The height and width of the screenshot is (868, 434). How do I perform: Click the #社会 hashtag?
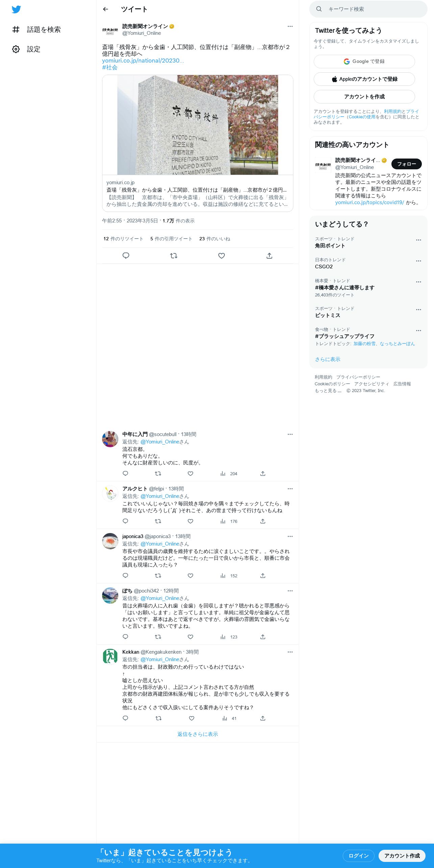(x=110, y=68)
